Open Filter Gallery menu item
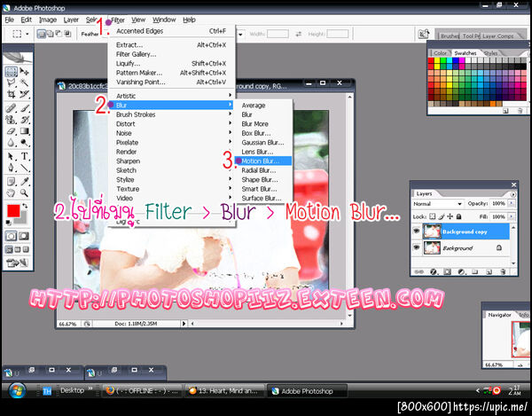Image resolution: width=532 pixels, height=416 pixels. pos(172,54)
